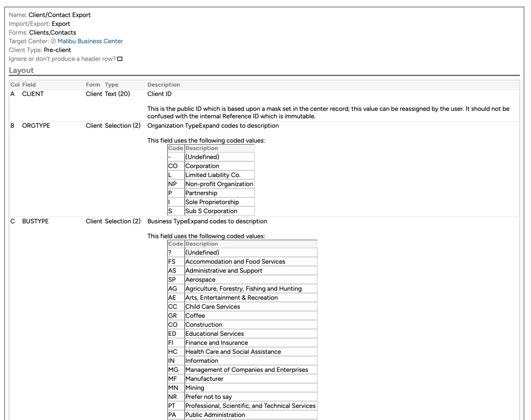The image size is (531, 420).
Task: Click the Type column header
Action: (112, 85)
